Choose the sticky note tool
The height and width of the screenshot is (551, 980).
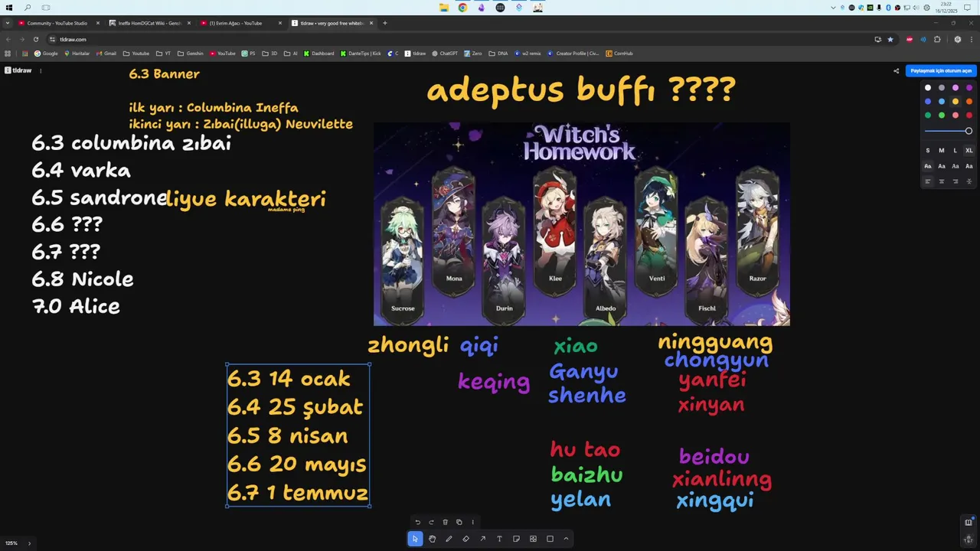(516, 539)
